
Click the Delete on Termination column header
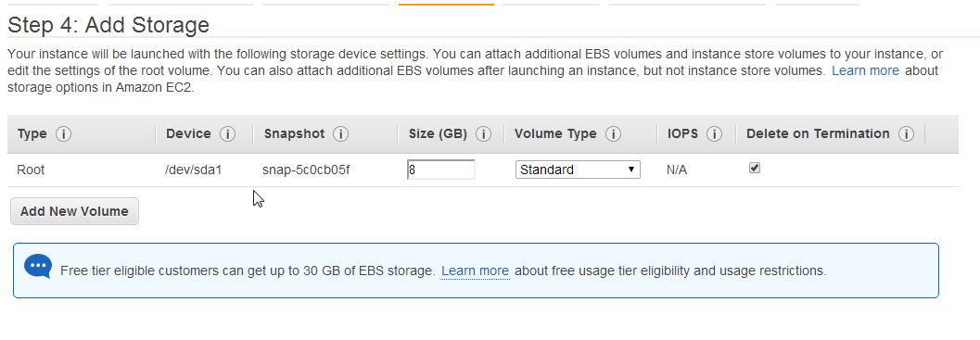click(818, 133)
